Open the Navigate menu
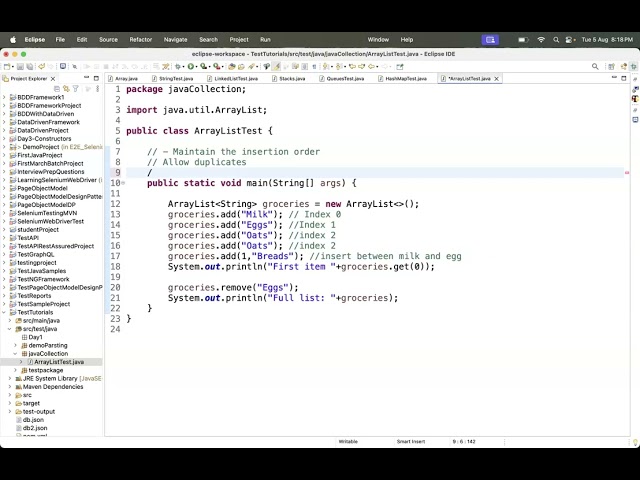The image size is (640, 480). tap(176, 40)
